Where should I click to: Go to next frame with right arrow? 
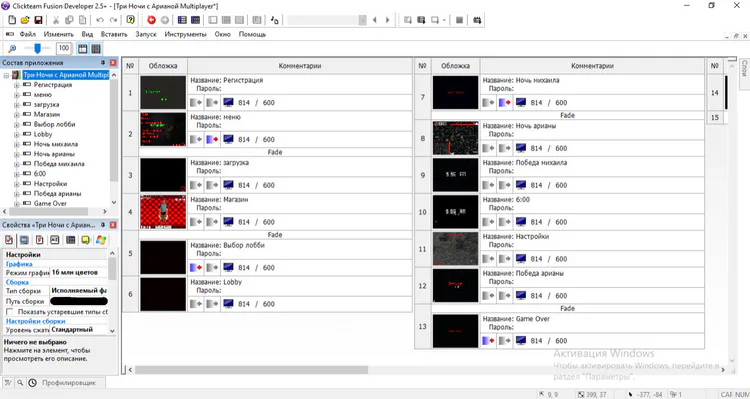click(x=387, y=20)
